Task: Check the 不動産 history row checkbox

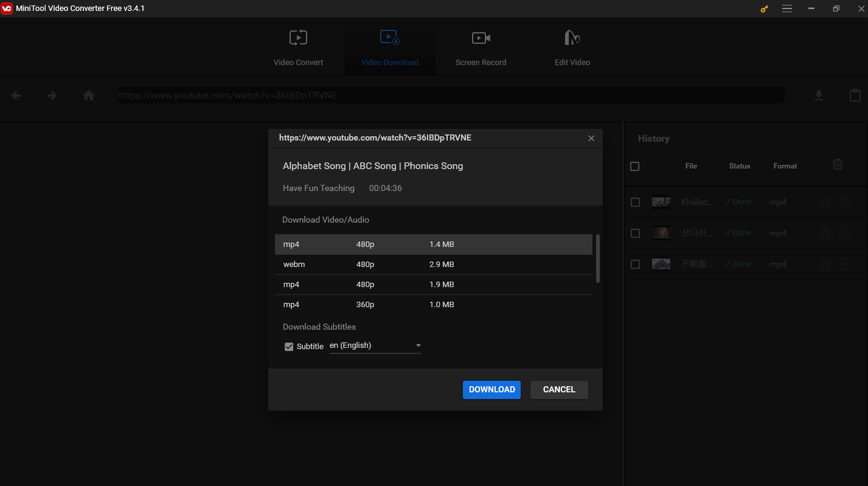Action: coord(635,265)
